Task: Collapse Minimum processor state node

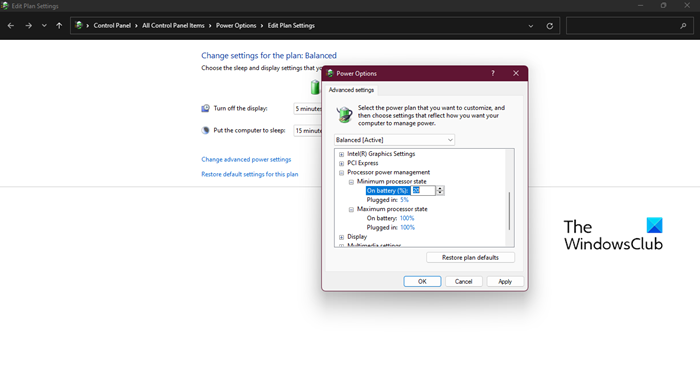Action: pyautogui.click(x=351, y=182)
